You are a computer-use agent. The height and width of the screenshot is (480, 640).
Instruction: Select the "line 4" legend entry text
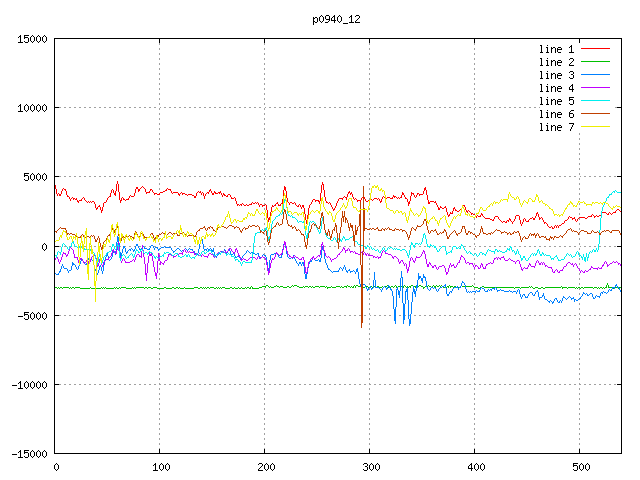pyautogui.click(x=557, y=88)
